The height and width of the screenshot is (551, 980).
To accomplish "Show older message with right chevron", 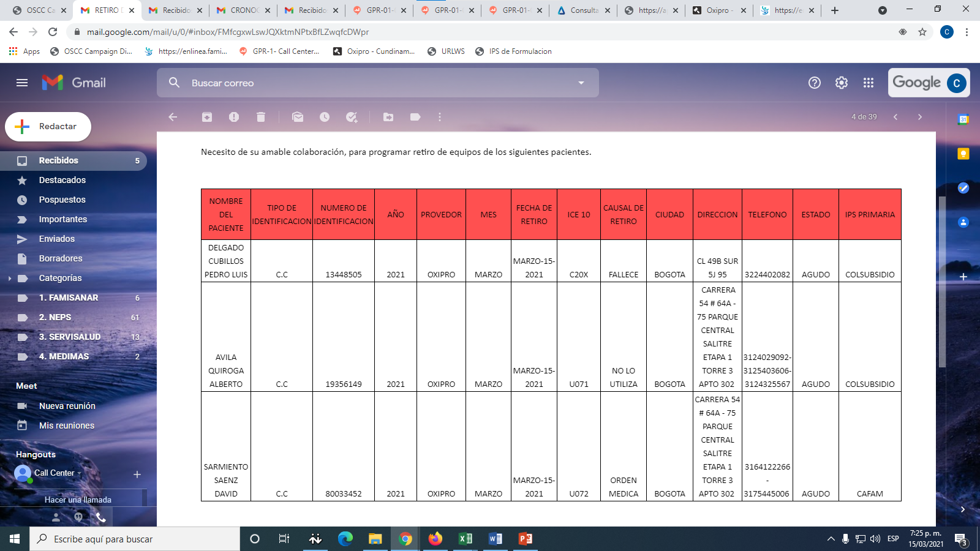I will click(920, 117).
